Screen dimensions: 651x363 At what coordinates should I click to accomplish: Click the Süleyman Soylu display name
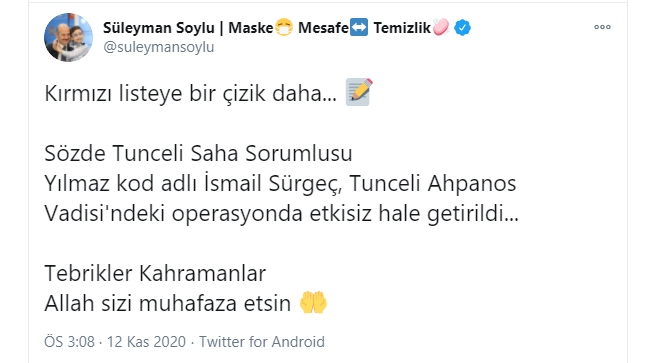point(159,28)
